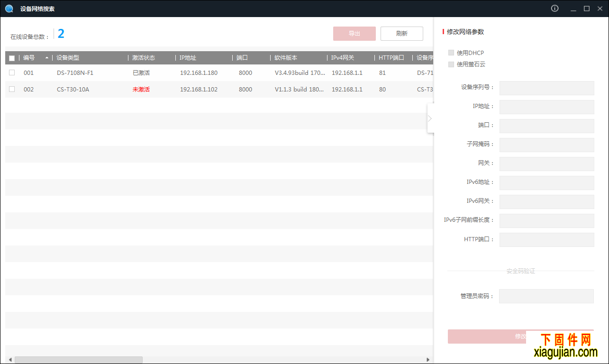
Task: Click inside the IPv6网关 input field
Action: coord(546,202)
